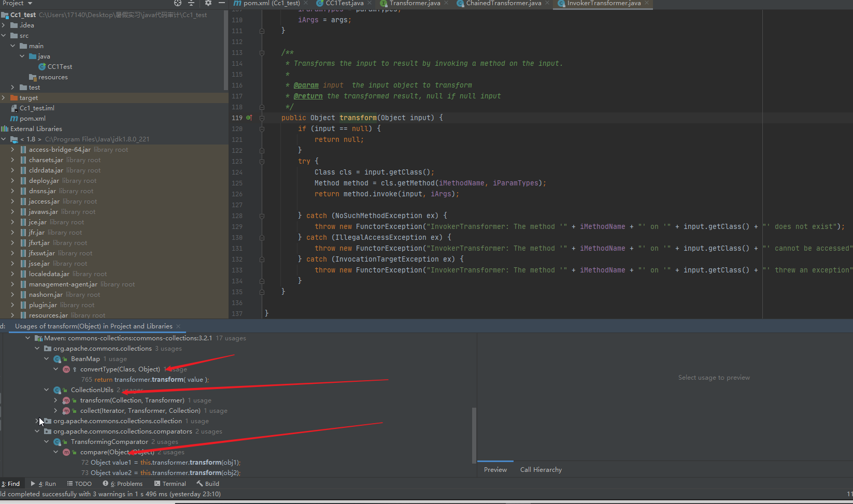
Task: Collapse org.apache.commons.collections package node
Action: click(37, 349)
